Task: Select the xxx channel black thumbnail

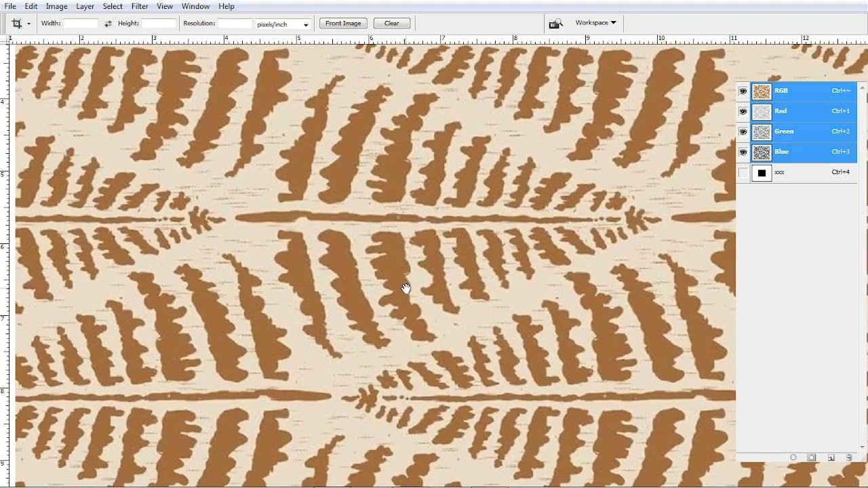Action: (762, 173)
